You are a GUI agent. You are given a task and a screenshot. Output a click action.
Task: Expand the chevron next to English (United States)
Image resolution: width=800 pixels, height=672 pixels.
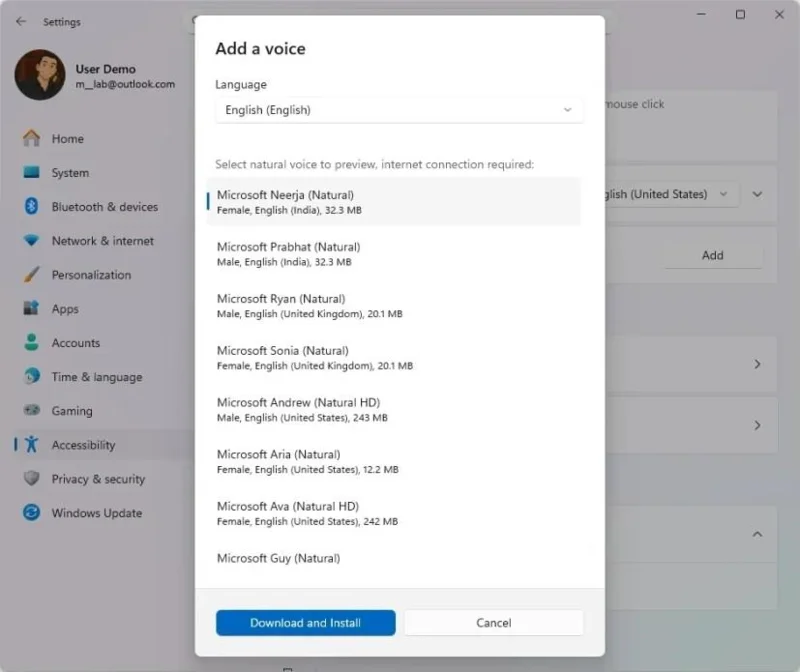tap(757, 194)
